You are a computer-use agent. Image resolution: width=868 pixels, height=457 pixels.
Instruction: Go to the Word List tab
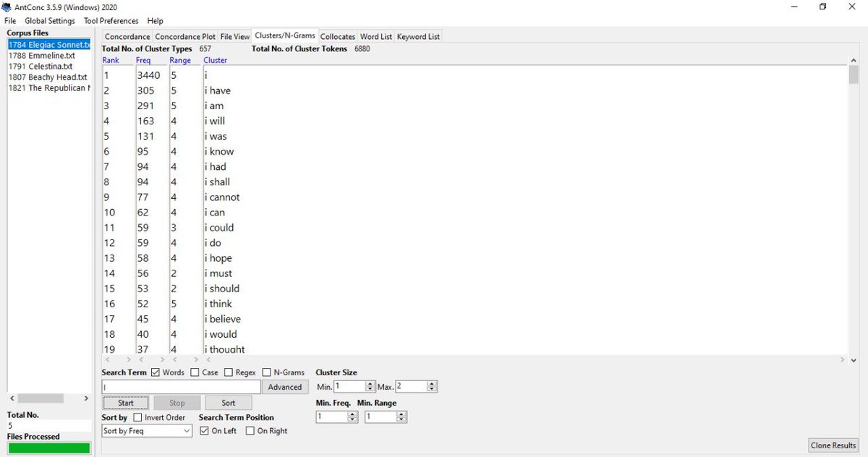click(x=376, y=36)
